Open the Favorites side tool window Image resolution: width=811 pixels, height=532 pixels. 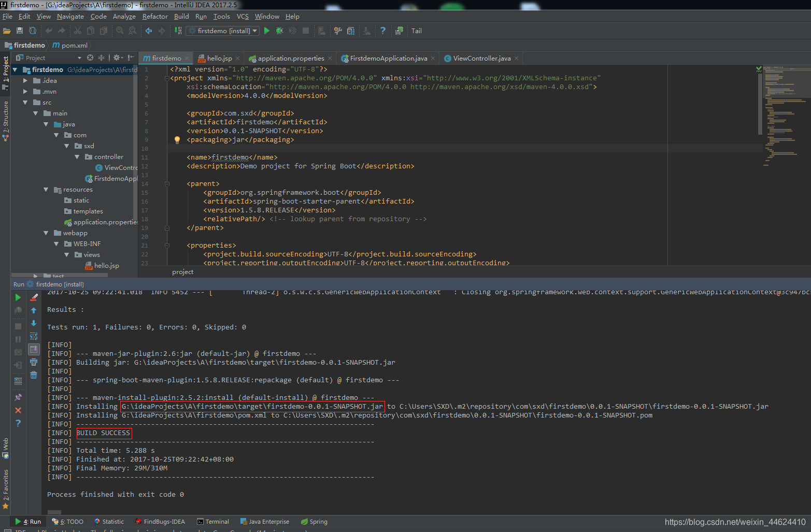point(6,489)
